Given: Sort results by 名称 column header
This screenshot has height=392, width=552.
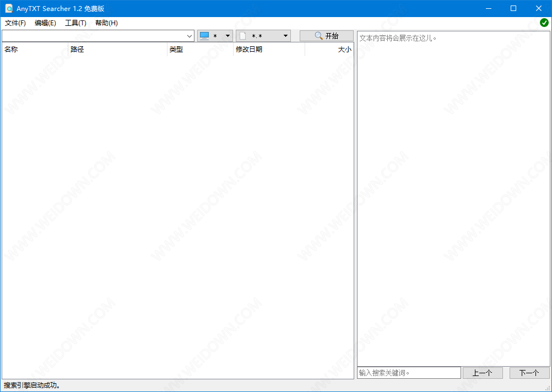Looking at the screenshot, I should click(x=35, y=50).
